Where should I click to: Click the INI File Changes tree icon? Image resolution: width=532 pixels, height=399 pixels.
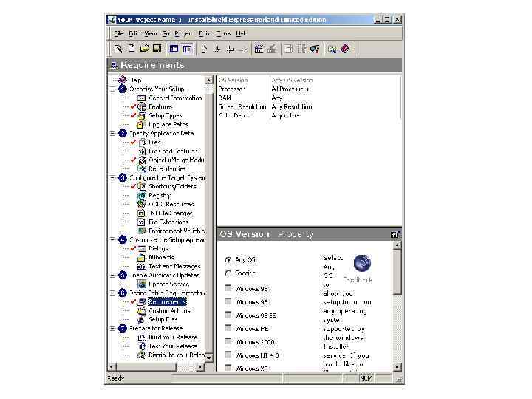tap(141, 213)
